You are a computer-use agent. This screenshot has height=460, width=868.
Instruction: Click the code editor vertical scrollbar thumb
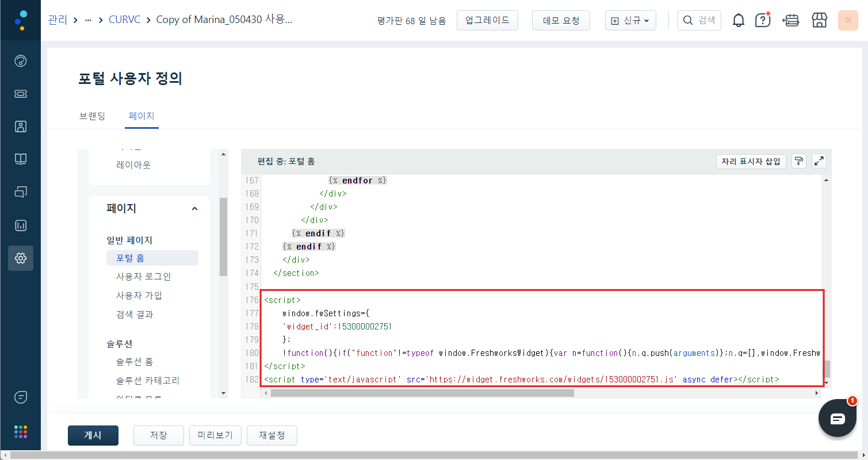pos(827,369)
